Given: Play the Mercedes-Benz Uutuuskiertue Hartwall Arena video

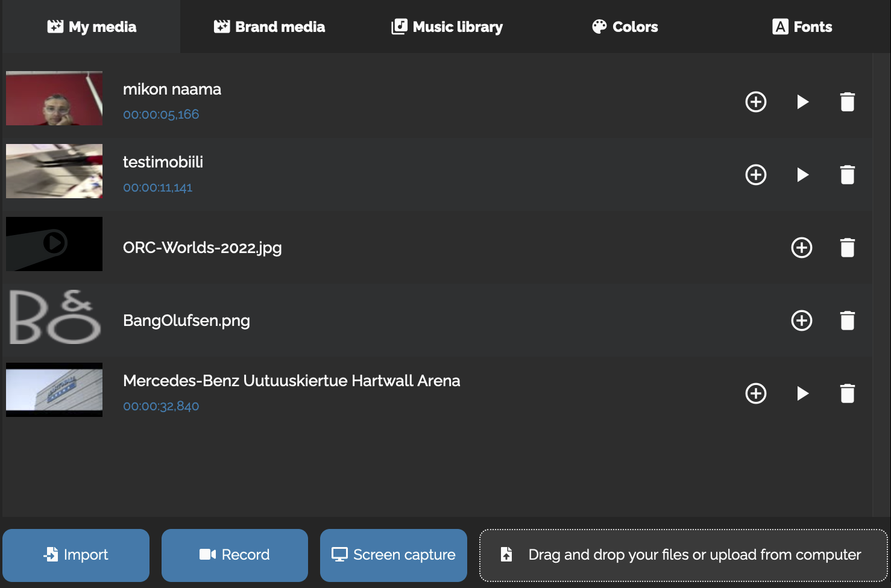Looking at the screenshot, I should [802, 393].
